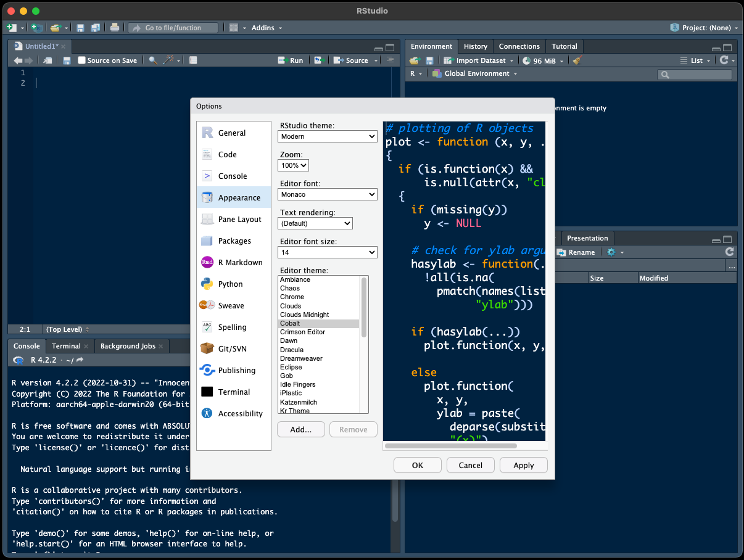Click the compile report notebook icon
This screenshot has height=560, width=744.
coord(193,60)
